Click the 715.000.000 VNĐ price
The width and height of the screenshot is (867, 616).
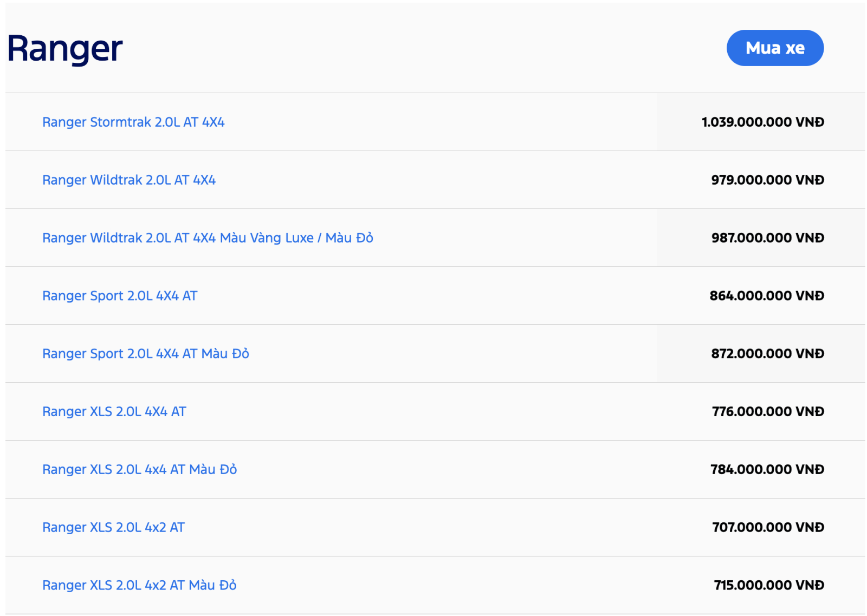tap(769, 586)
